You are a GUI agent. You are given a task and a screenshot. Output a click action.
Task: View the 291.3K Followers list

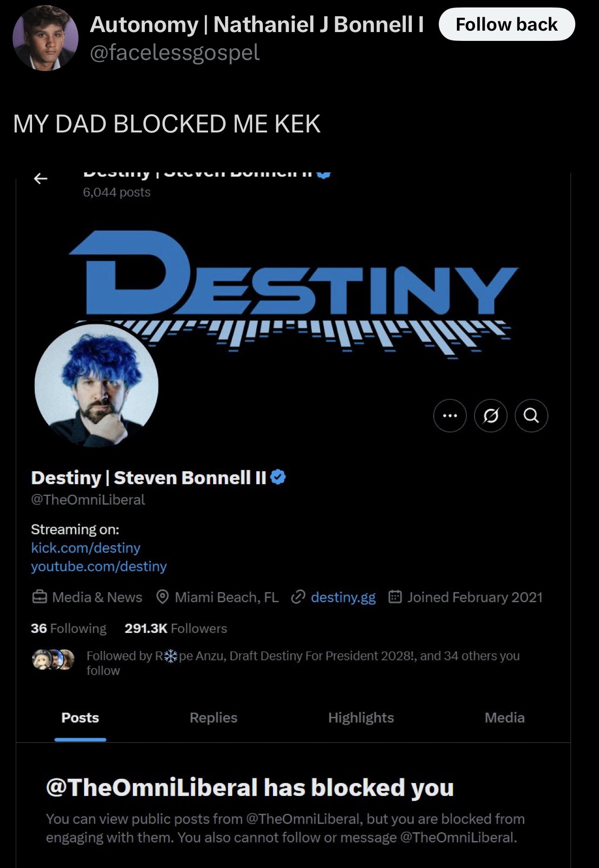tap(176, 628)
